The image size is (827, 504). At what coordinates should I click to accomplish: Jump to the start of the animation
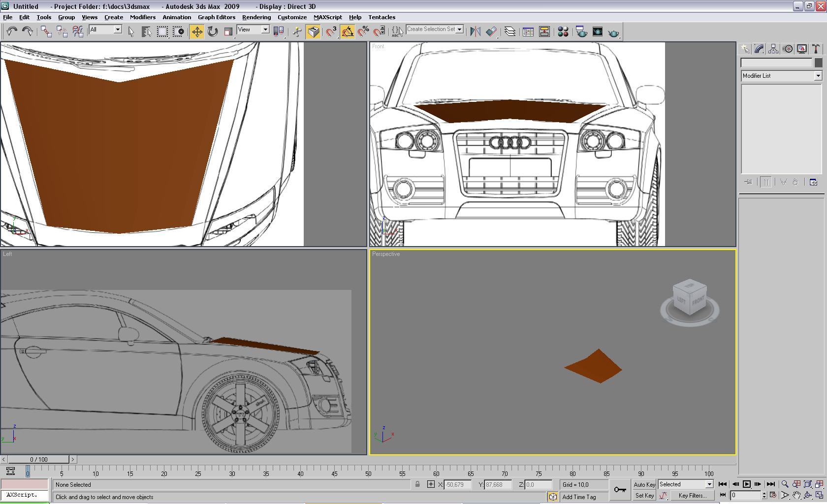click(723, 484)
